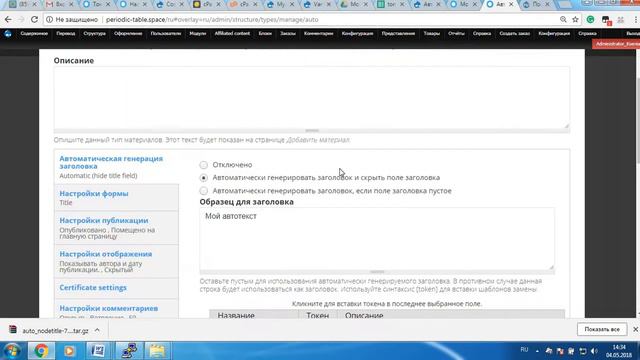Open 'Пользователи' in the admin menu
640x360 pixels.
[166, 33]
